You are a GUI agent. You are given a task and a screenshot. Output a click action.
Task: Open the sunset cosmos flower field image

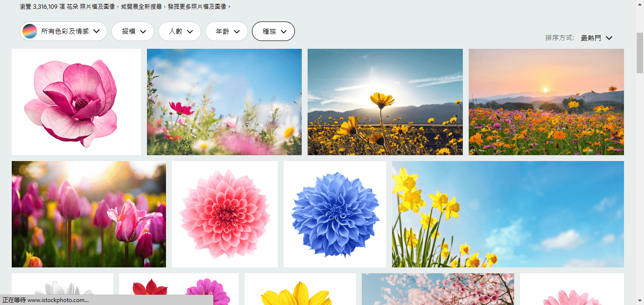(x=545, y=102)
